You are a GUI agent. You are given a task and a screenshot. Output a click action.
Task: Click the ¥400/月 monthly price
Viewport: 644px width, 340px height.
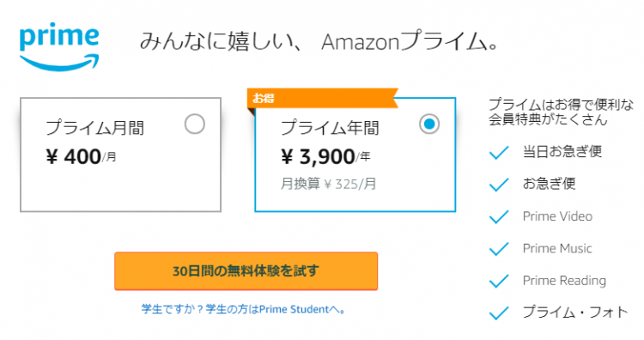[x=81, y=157]
